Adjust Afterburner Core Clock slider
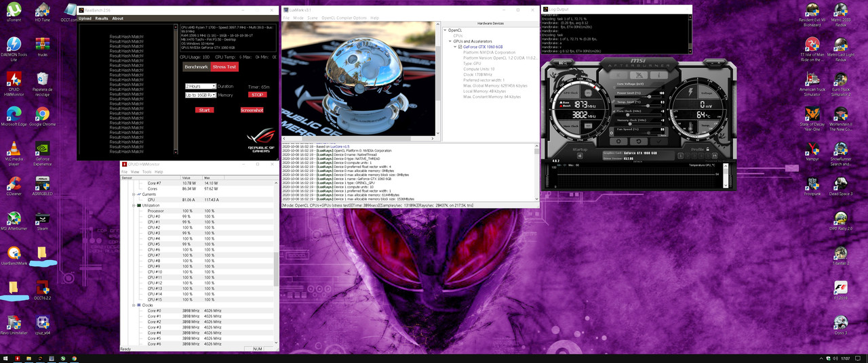Screen dimensions: 868x363 tap(638, 115)
